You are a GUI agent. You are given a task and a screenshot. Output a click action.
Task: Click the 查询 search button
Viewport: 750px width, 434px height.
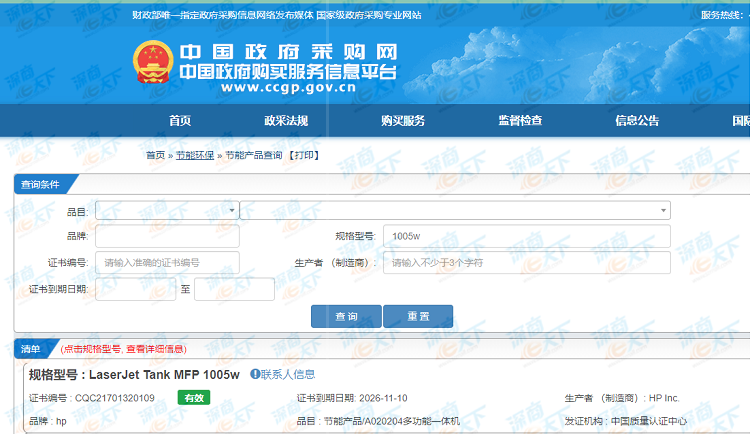tap(346, 316)
